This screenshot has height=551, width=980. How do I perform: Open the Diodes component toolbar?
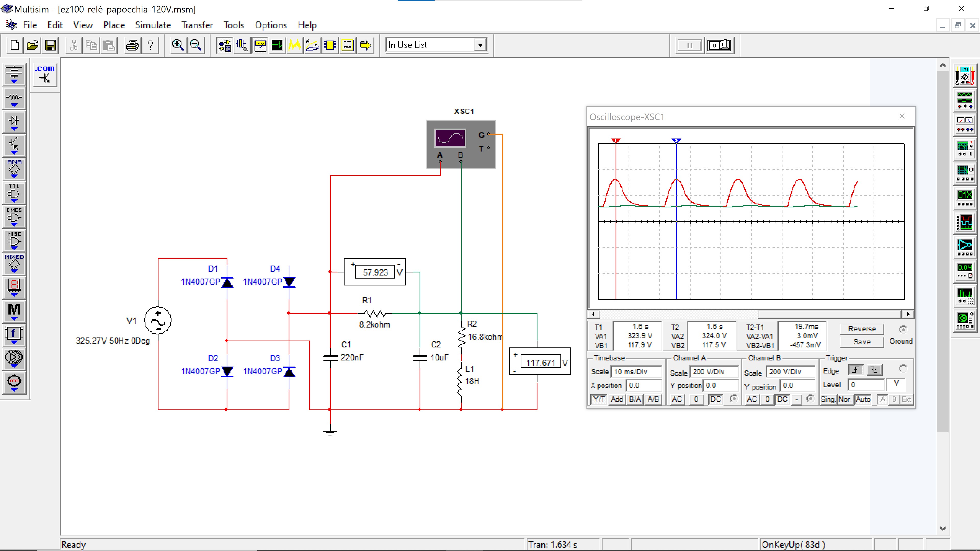(x=14, y=122)
